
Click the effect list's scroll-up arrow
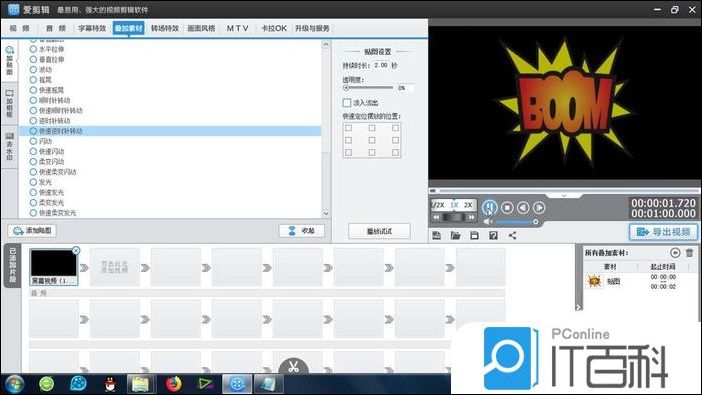point(326,44)
